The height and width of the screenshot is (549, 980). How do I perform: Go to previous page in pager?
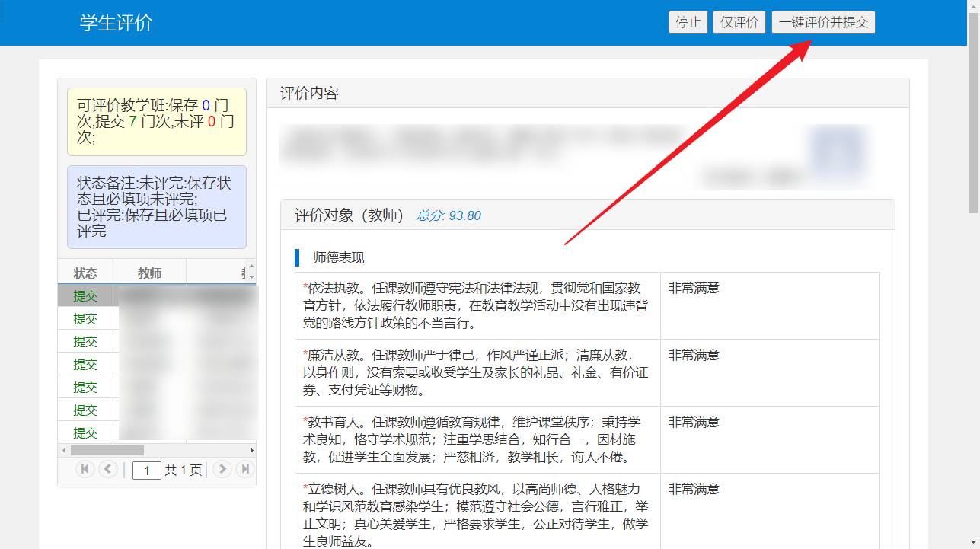108,469
